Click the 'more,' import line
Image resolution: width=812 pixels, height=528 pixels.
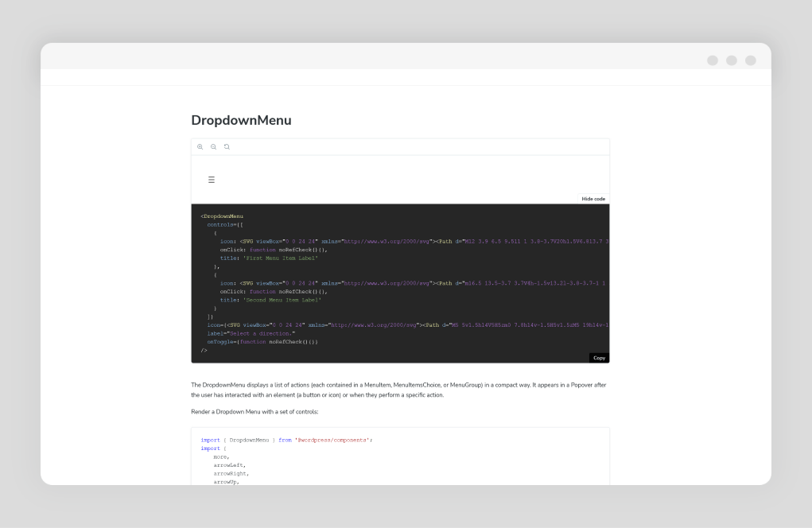[221, 457]
